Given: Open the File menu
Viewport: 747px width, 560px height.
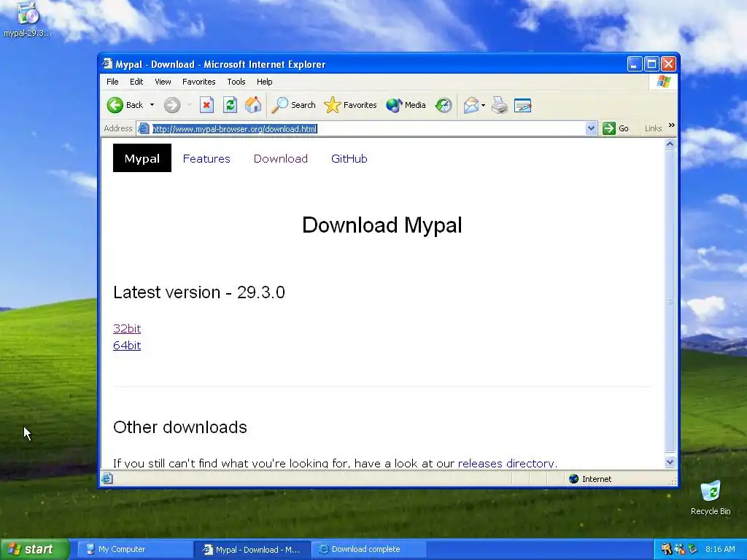Looking at the screenshot, I should point(112,82).
